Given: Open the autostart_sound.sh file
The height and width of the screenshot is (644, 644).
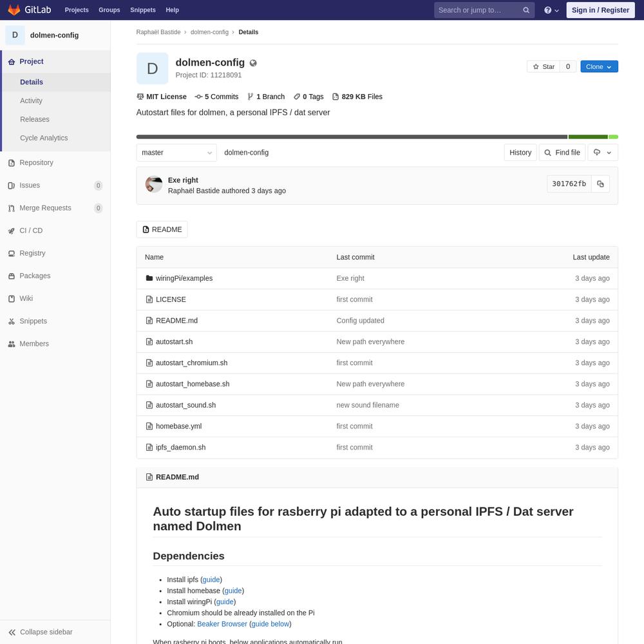Looking at the screenshot, I should coord(185,405).
